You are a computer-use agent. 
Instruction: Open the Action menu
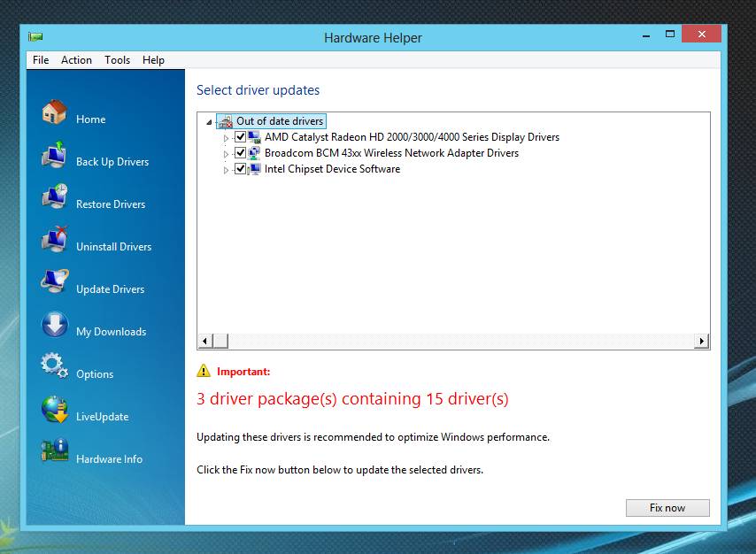76,60
